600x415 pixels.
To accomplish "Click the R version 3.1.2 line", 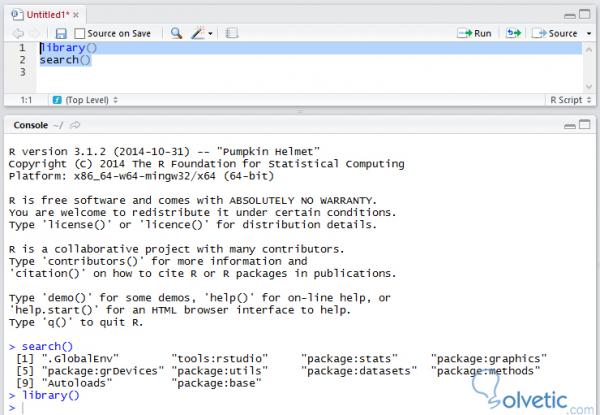I will (x=164, y=151).
